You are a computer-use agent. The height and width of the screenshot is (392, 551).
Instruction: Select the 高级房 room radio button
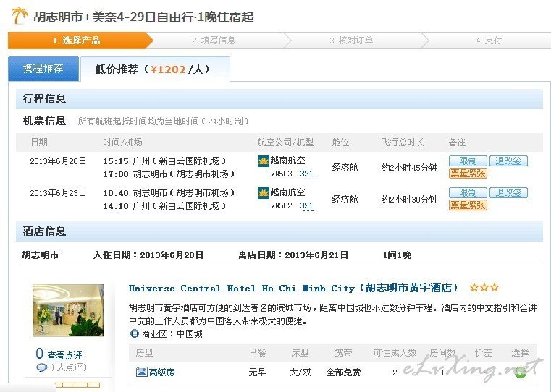point(521,372)
